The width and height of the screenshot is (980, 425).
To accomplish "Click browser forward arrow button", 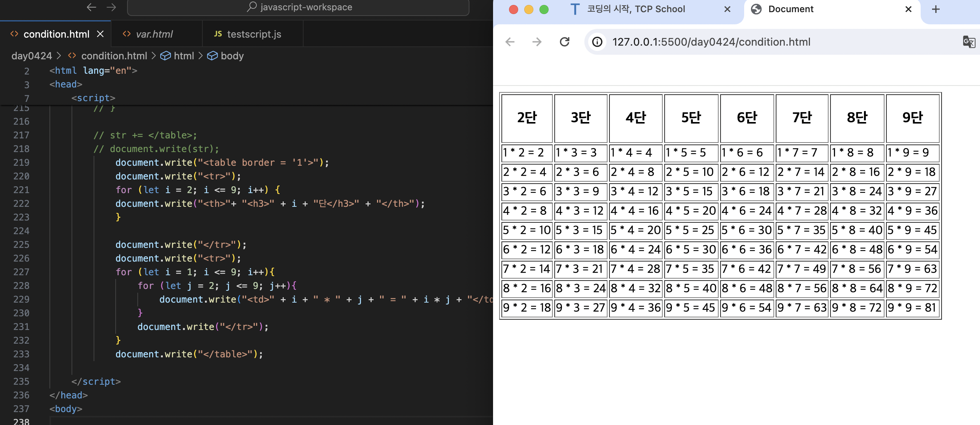I will click(x=537, y=42).
